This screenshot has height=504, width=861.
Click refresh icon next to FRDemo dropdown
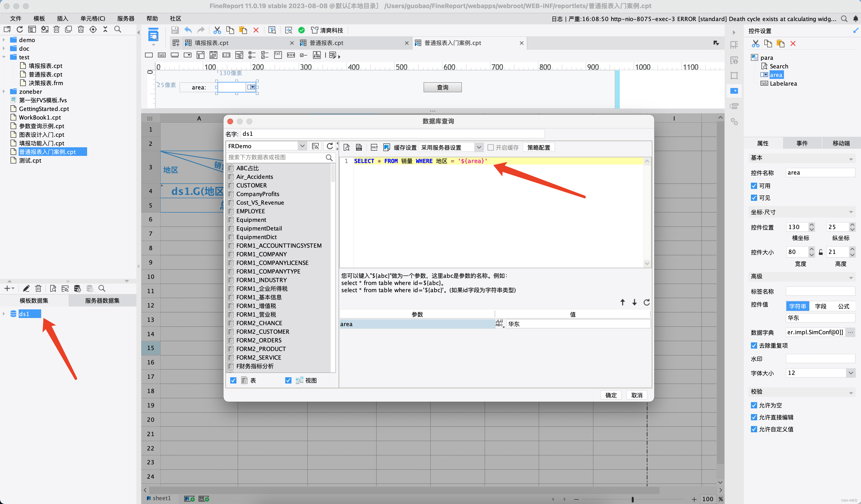point(330,146)
